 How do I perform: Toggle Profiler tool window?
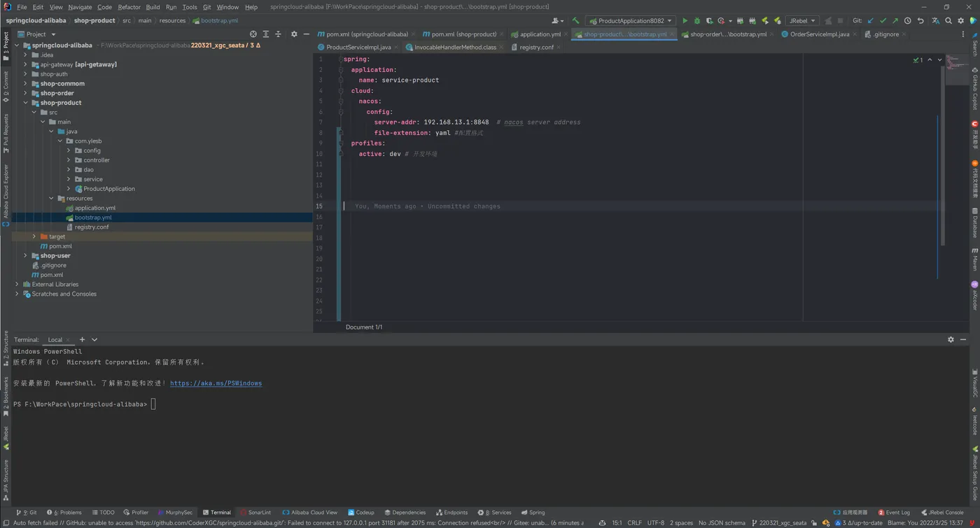click(136, 513)
